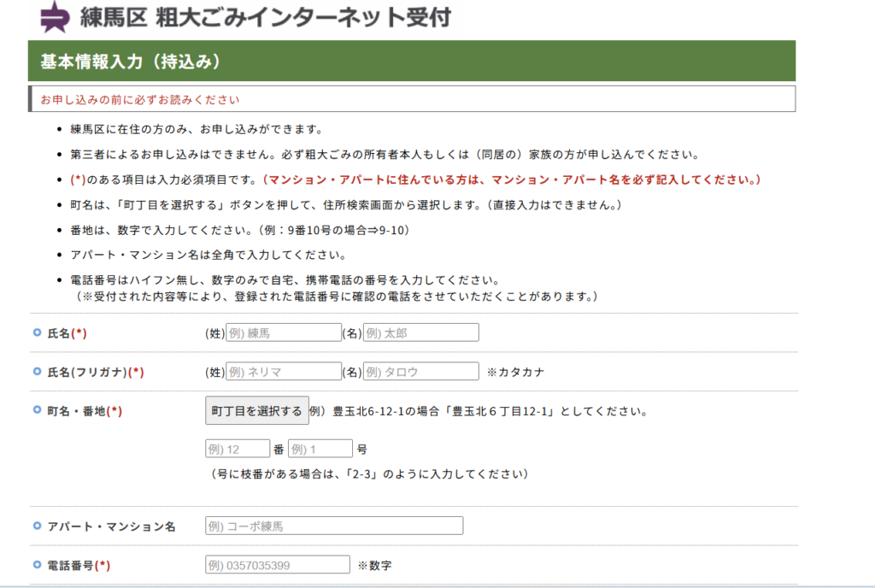The image size is (875, 588).
Task: Click the お申し込みの前に必ずお読みください notice box
Action: (x=412, y=99)
